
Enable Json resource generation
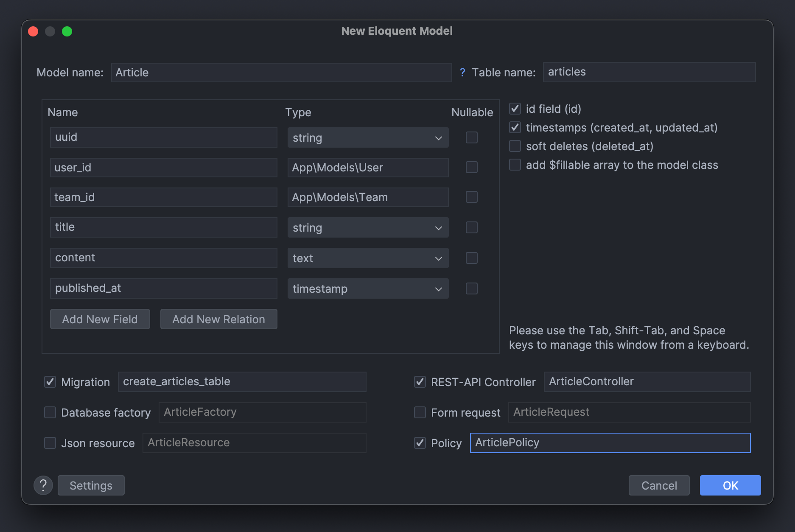coord(50,442)
